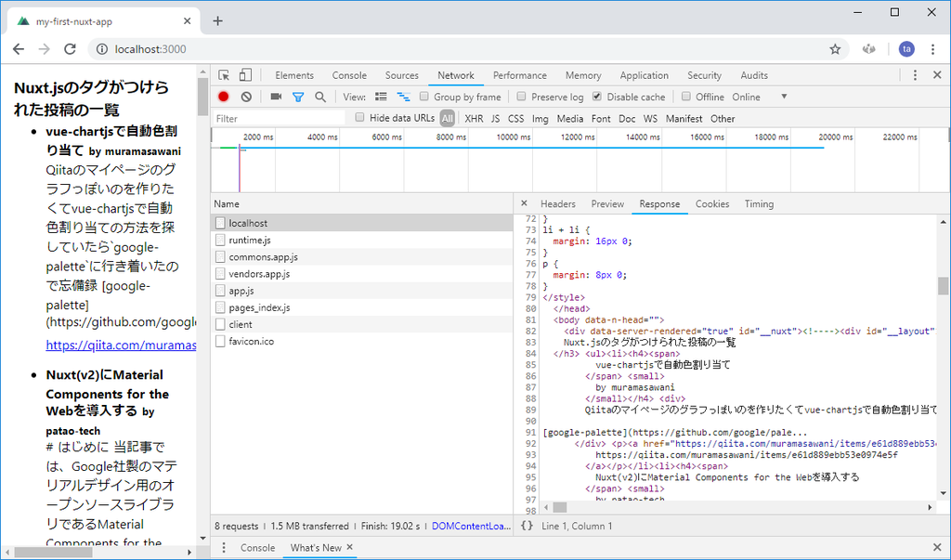The width and height of the screenshot is (951, 560).
Task: Filter requests by XHR
Action: tap(474, 118)
